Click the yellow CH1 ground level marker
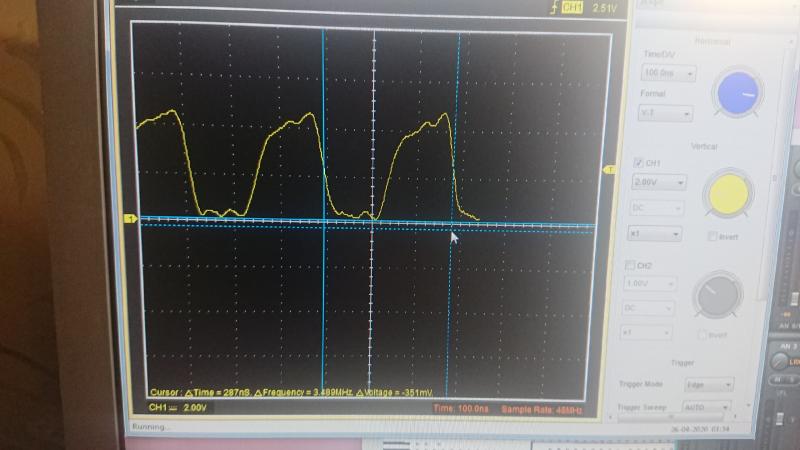 [x=129, y=217]
